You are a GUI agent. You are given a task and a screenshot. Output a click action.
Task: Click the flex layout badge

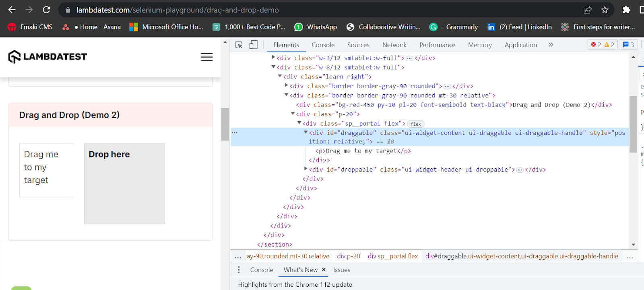pyautogui.click(x=415, y=124)
